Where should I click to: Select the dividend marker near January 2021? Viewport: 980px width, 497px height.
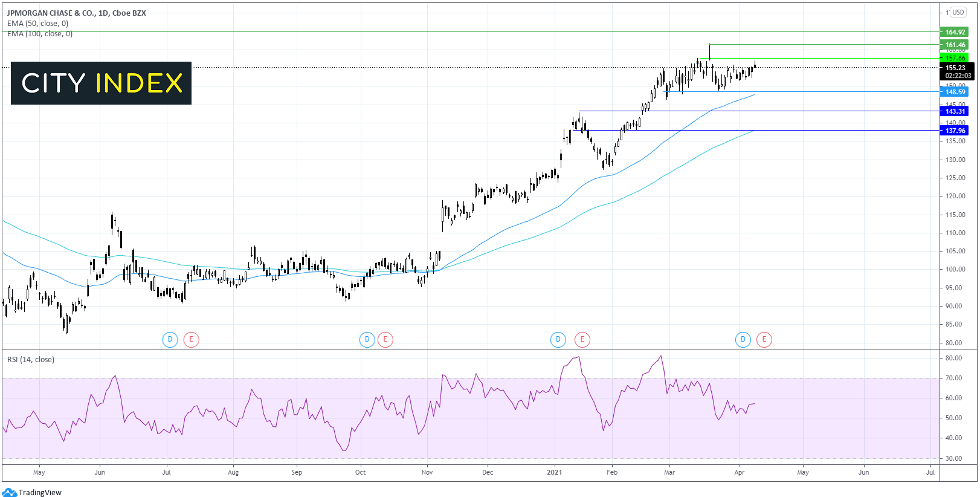(x=558, y=339)
